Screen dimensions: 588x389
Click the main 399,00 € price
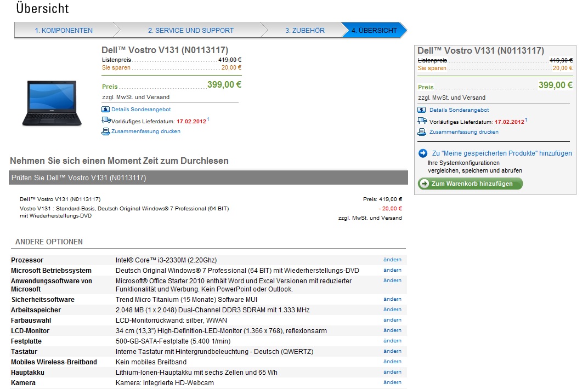224,84
